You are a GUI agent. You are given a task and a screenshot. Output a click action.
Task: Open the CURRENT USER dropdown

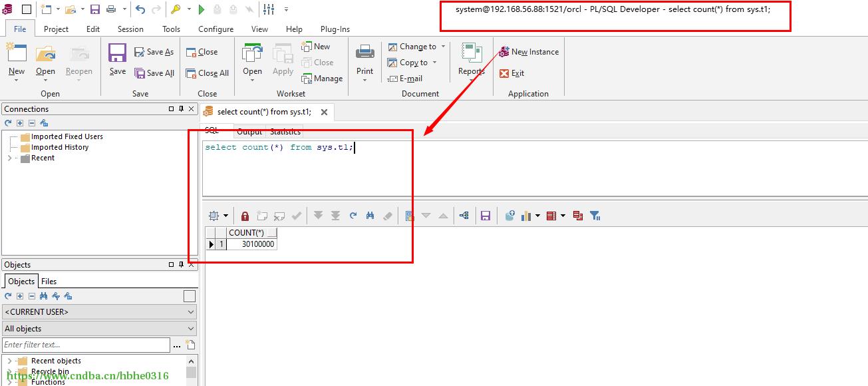99,311
